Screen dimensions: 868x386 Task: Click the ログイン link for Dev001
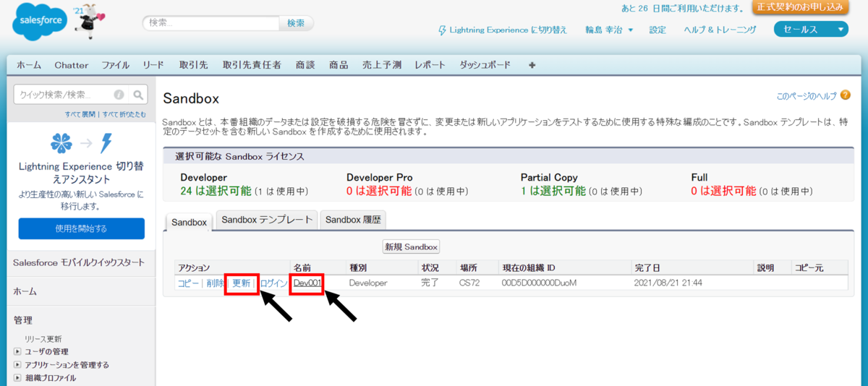275,283
